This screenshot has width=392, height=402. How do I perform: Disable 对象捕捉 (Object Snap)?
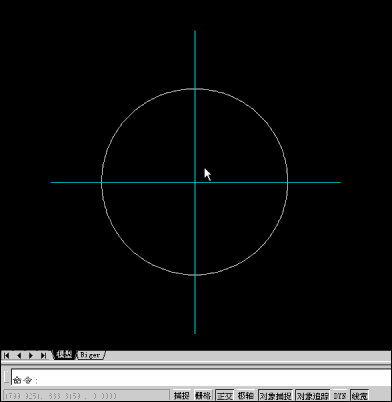(x=275, y=396)
